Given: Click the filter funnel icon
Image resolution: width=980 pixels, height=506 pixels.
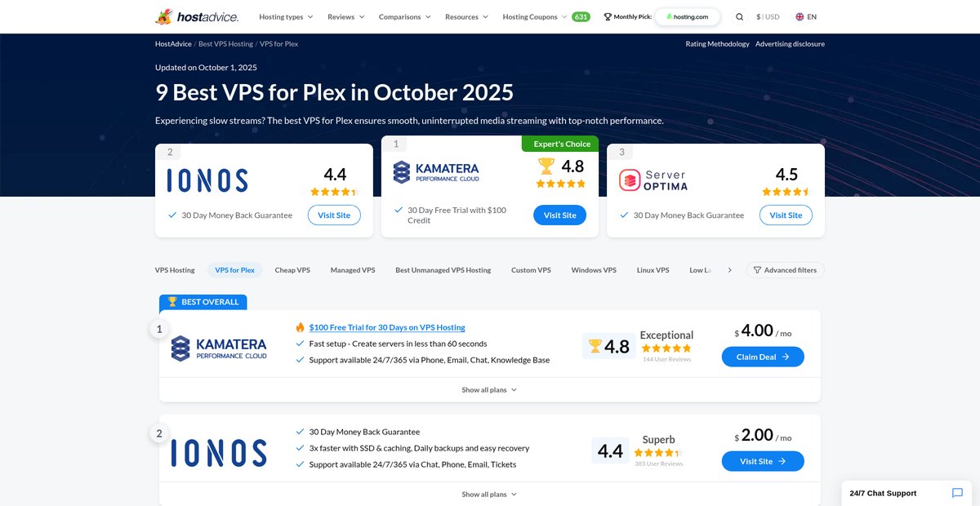Looking at the screenshot, I should 757,270.
